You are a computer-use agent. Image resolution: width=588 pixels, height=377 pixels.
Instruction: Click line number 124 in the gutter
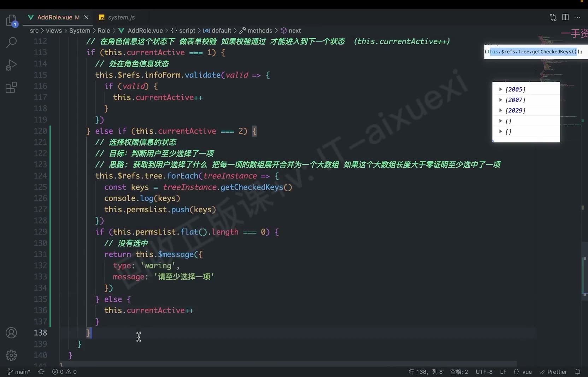point(40,176)
